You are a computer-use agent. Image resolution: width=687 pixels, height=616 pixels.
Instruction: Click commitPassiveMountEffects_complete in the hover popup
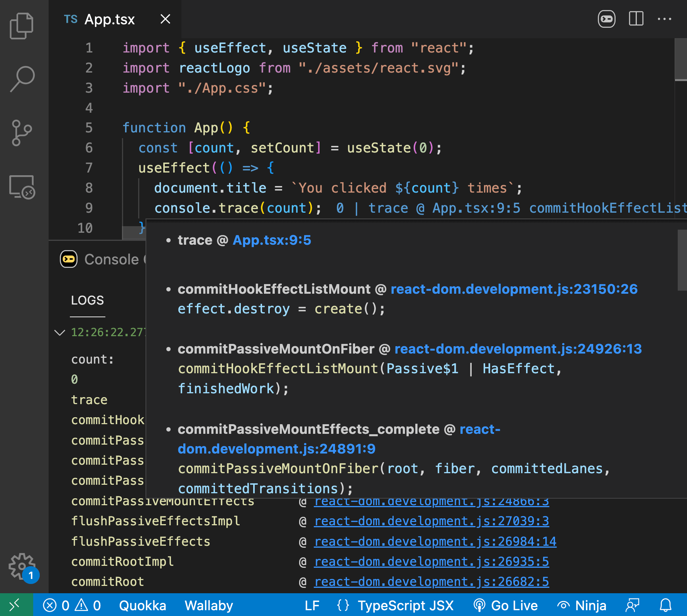[308, 429]
